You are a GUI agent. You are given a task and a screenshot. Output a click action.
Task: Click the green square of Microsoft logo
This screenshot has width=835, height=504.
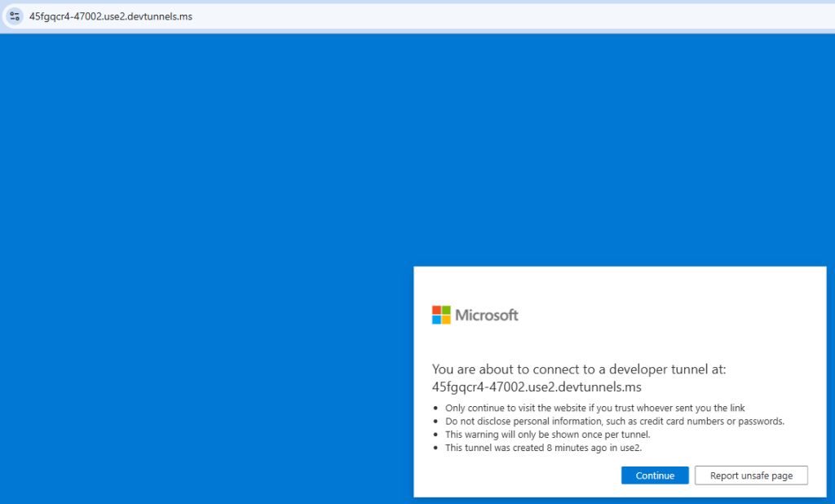446,310
